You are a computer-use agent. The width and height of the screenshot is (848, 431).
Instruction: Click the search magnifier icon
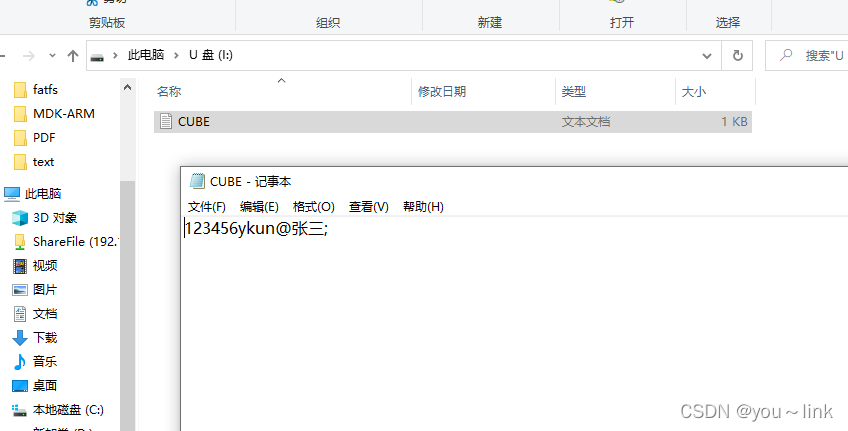coord(786,55)
